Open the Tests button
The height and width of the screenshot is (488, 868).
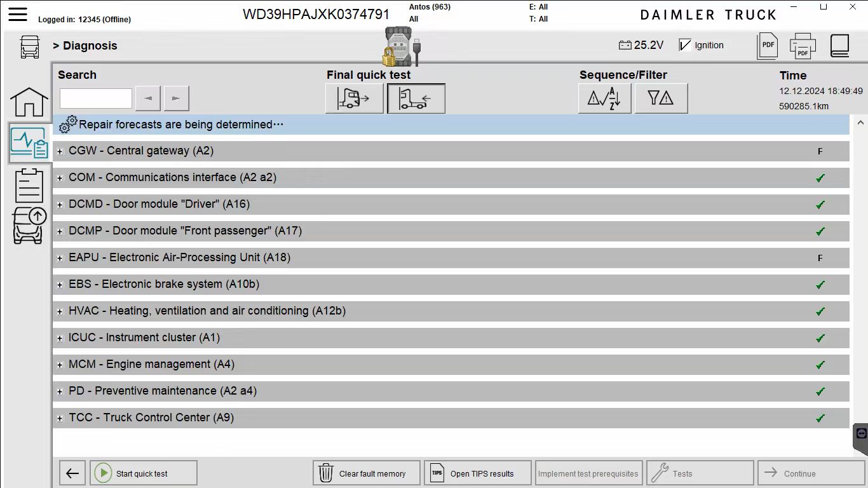tap(700, 473)
